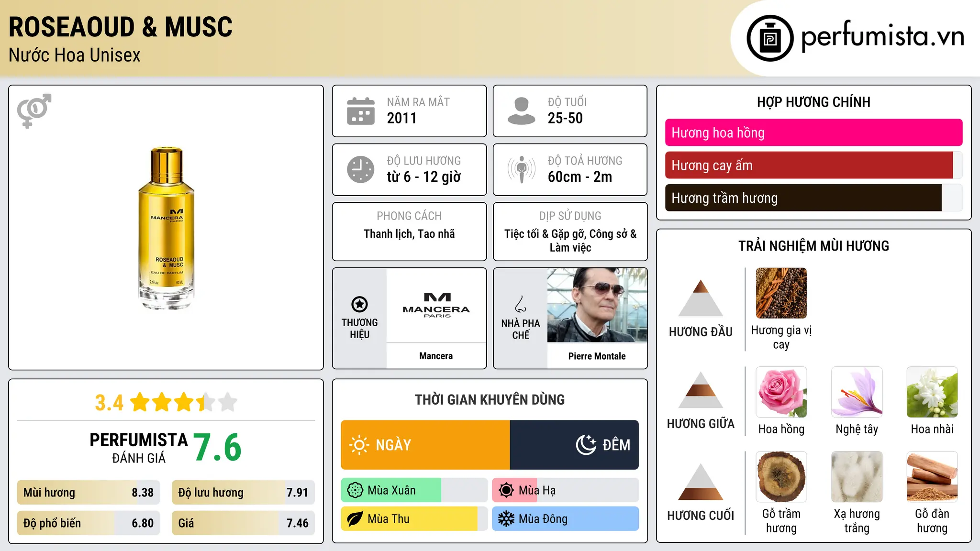This screenshot has width=980, height=551.
Task: Click the từ 6 - 12 giờ longevity value
Action: coord(424,177)
